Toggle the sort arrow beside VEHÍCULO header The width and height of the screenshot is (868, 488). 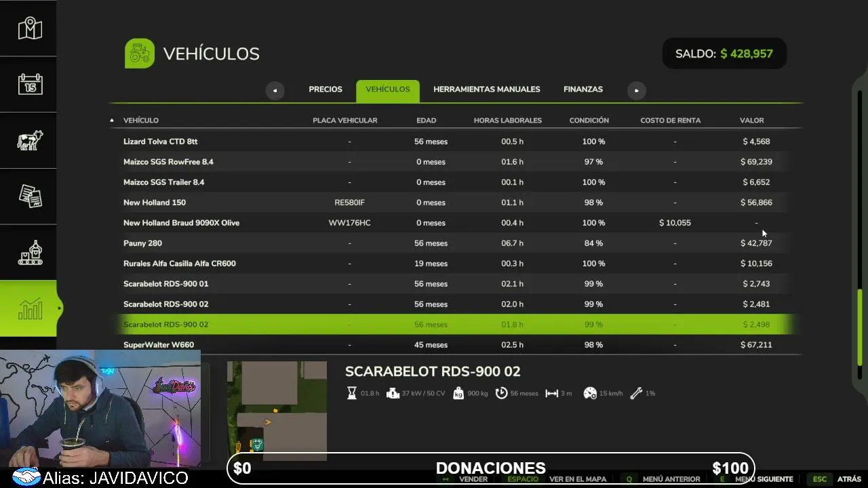(112, 121)
